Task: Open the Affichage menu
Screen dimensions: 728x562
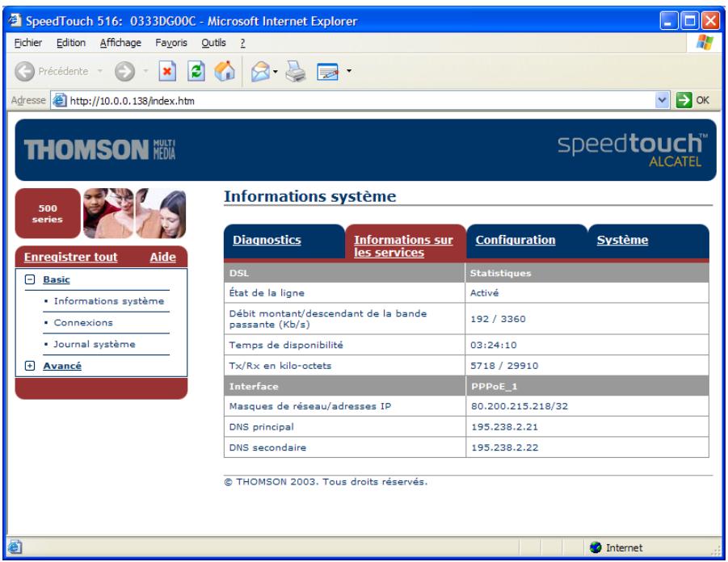Action: [x=120, y=43]
